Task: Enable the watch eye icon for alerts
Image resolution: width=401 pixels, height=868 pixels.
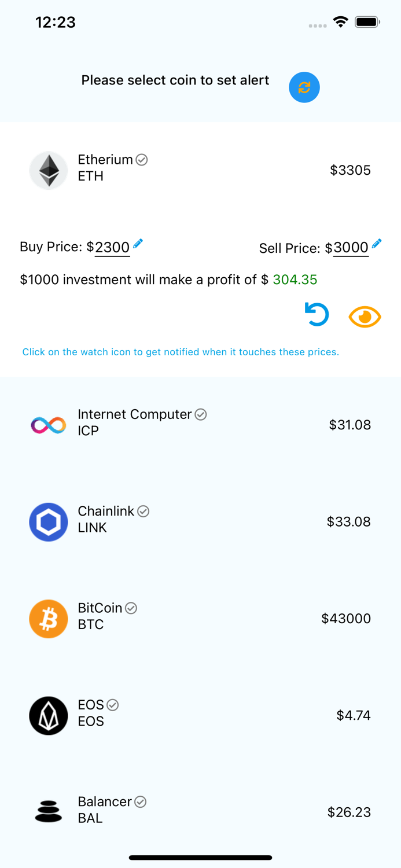Action: click(365, 317)
